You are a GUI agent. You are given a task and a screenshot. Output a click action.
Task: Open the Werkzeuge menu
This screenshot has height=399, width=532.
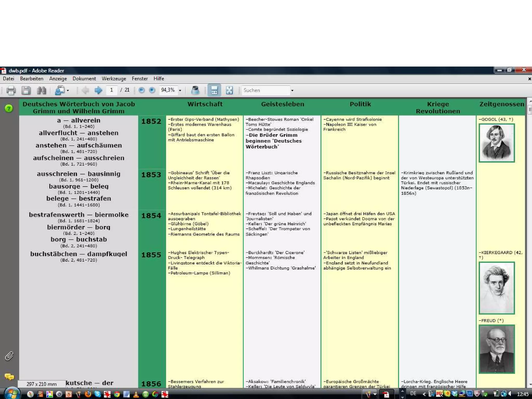[x=114, y=79]
